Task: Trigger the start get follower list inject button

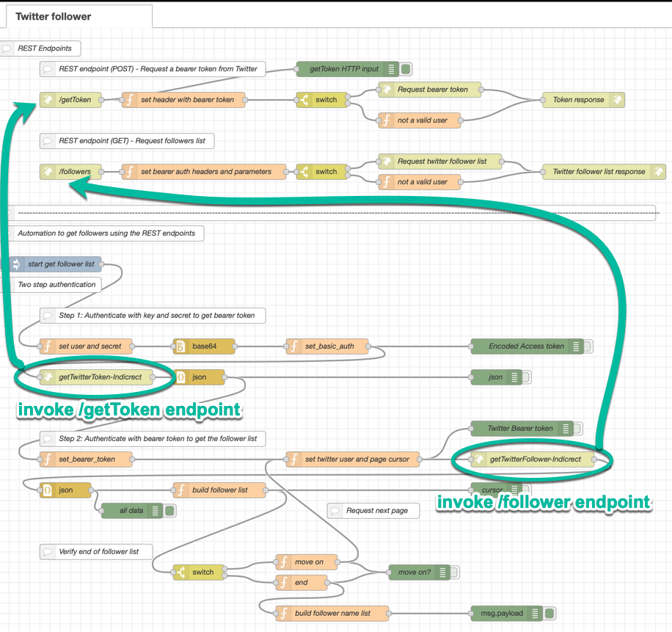Action: coord(15,263)
